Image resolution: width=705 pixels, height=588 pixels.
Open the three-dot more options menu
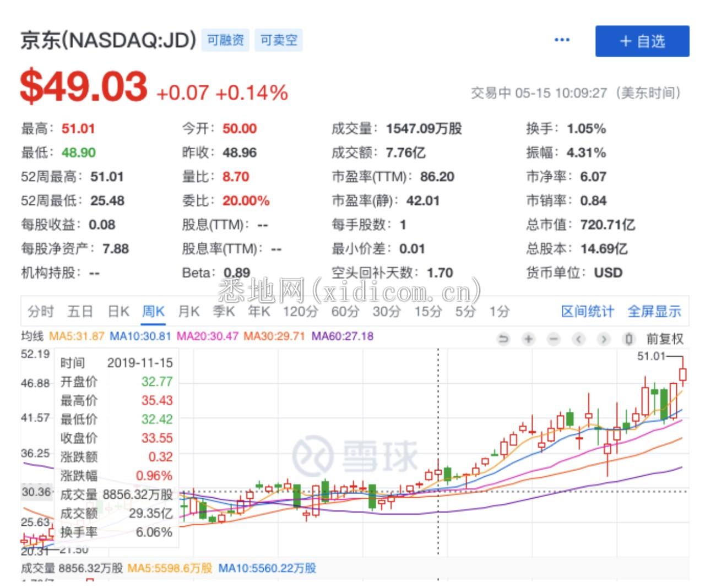click(x=562, y=40)
